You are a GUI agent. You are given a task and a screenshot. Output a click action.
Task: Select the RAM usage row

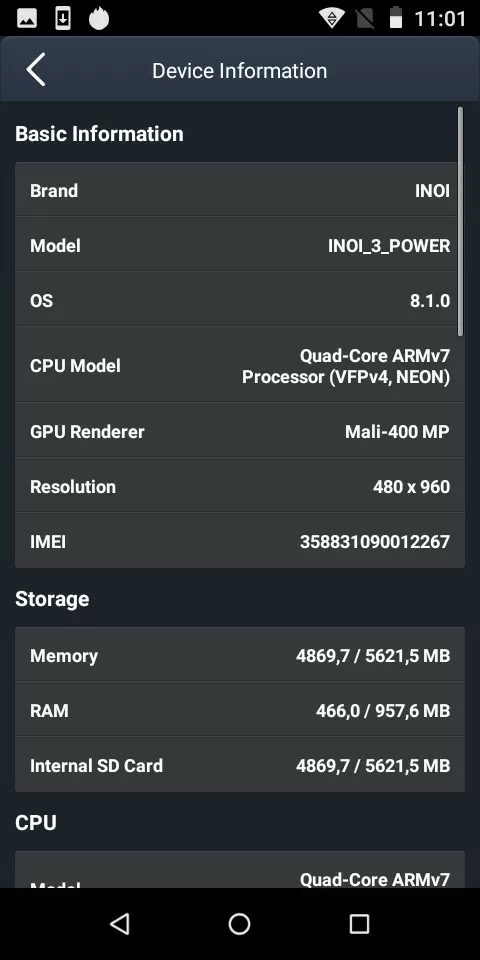pos(240,710)
